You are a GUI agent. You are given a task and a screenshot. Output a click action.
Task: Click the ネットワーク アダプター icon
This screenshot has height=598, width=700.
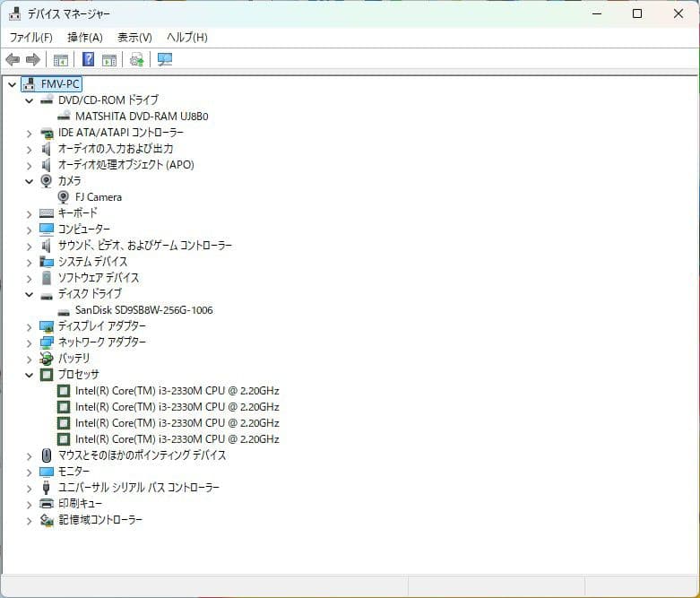point(47,342)
